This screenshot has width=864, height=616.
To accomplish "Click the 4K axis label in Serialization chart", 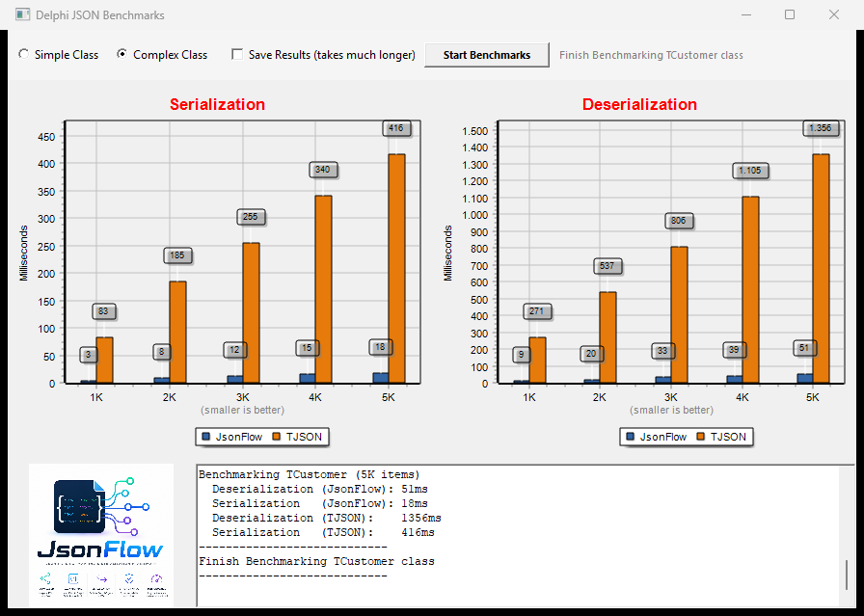I will click(x=314, y=397).
